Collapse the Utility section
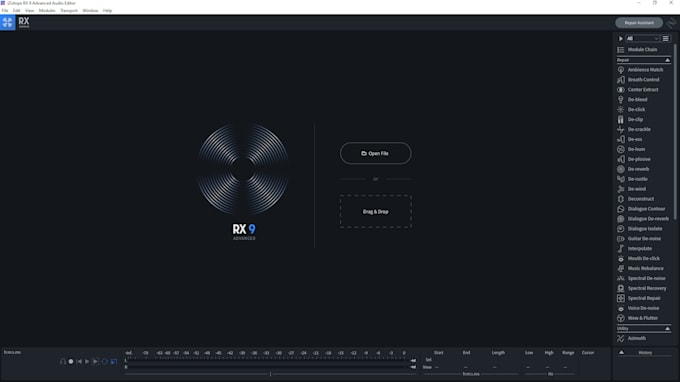The width and height of the screenshot is (680, 382). point(667,329)
